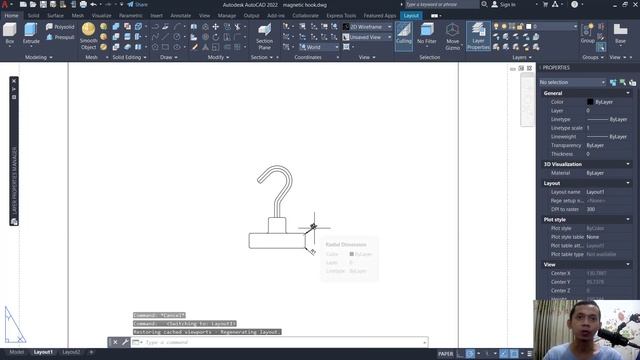Click the Autodesk App Store cart icon

tap(545, 4)
